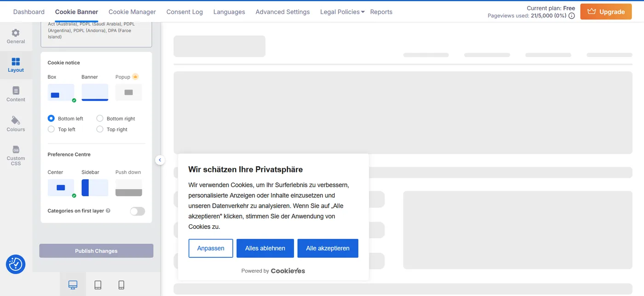
Task: Click the round cookie revisit icon
Action: (x=16, y=264)
